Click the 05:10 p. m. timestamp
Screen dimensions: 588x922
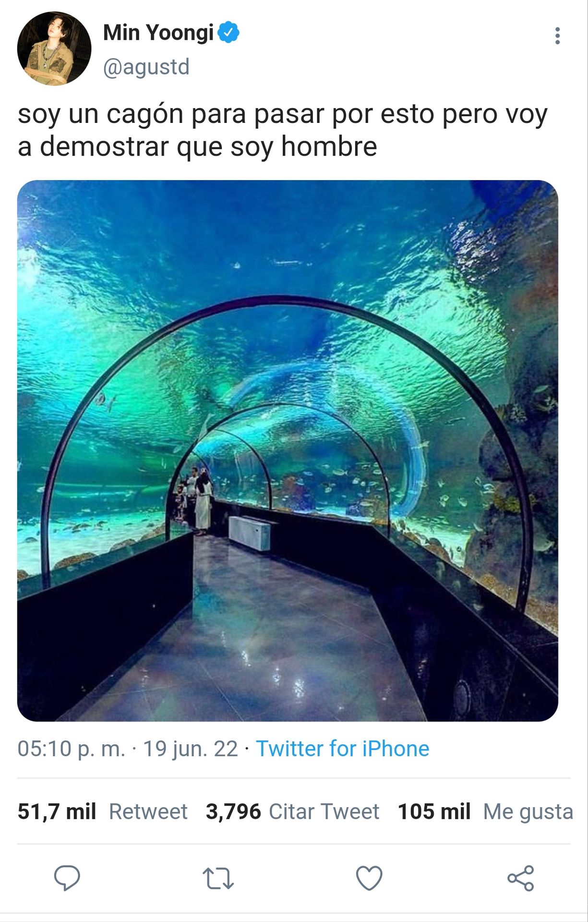tap(72, 749)
